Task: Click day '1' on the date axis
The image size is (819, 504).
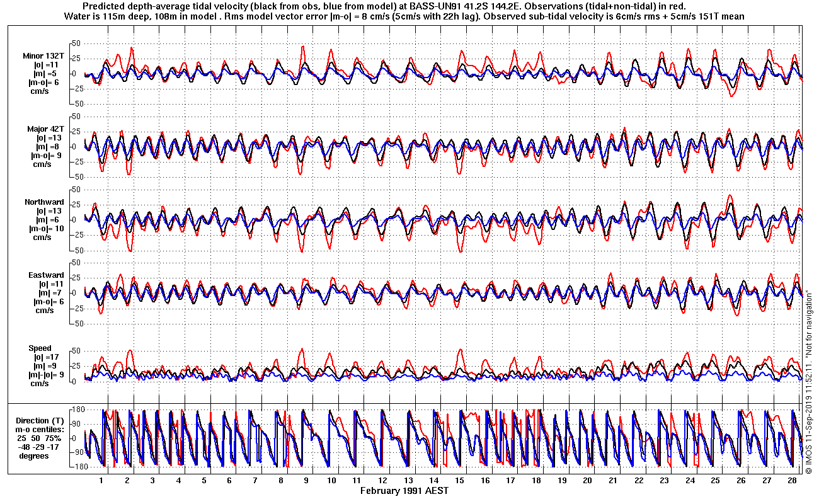Action: [x=101, y=480]
